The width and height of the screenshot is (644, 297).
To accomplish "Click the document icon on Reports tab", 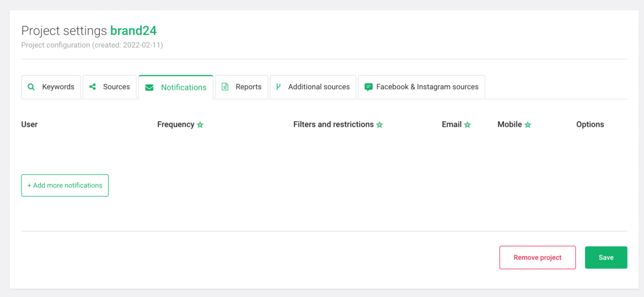I will coord(225,87).
